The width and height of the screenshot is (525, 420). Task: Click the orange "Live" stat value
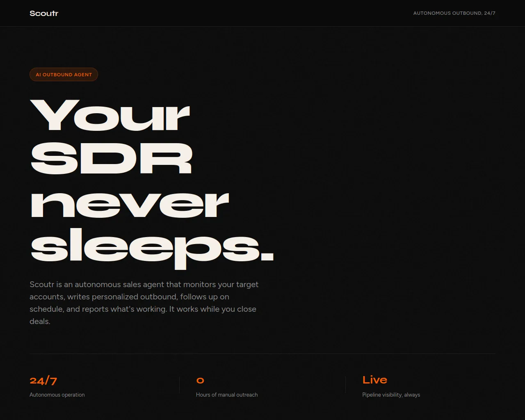pyautogui.click(x=374, y=380)
